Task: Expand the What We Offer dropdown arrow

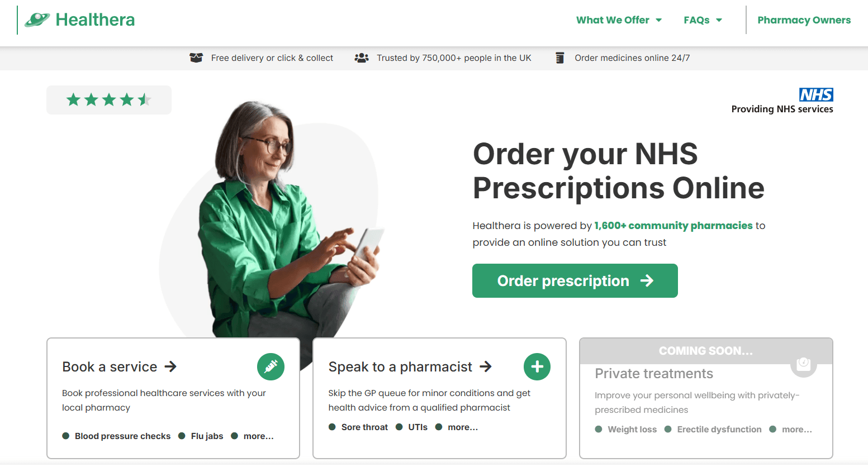Action: point(658,20)
